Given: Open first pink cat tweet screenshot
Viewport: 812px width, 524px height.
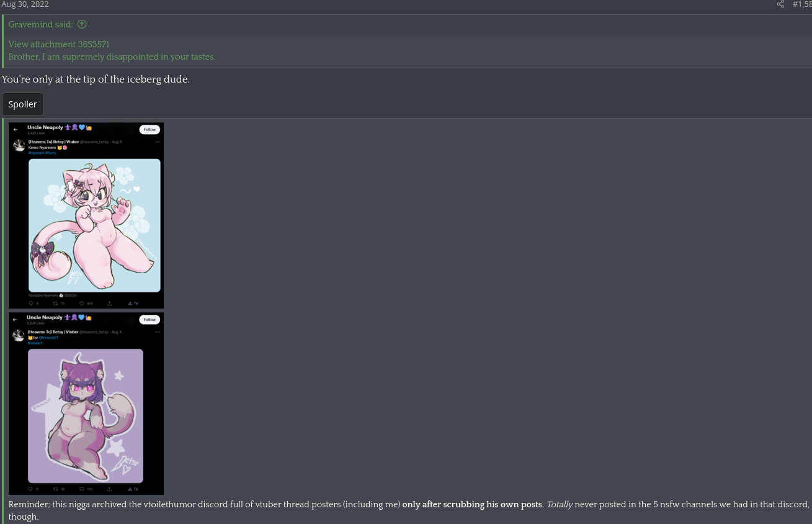Looking at the screenshot, I should pyautogui.click(x=86, y=215).
